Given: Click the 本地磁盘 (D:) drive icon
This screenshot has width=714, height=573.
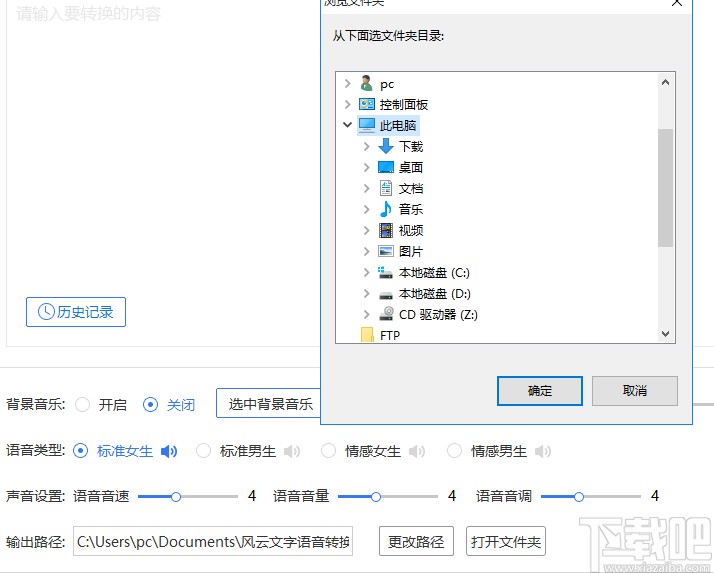Looking at the screenshot, I should click(386, 295).
